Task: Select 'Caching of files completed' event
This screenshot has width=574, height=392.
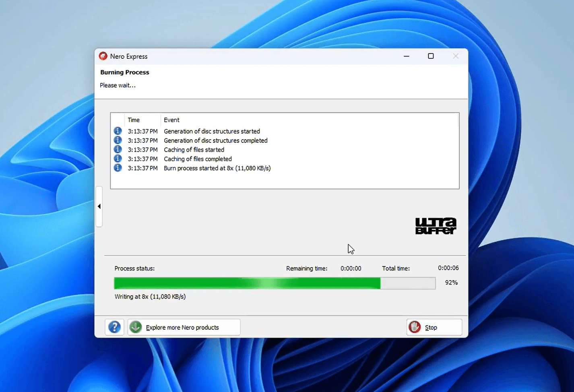Action: (198, 159)
